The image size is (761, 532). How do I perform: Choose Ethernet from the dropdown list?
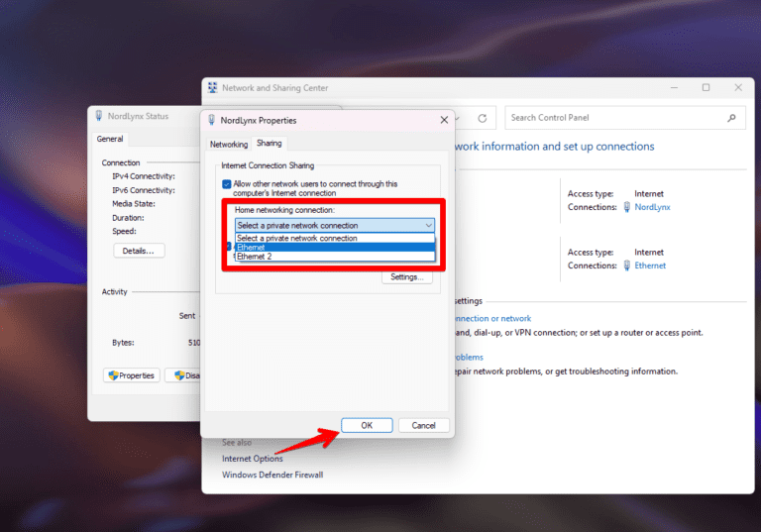335,247
